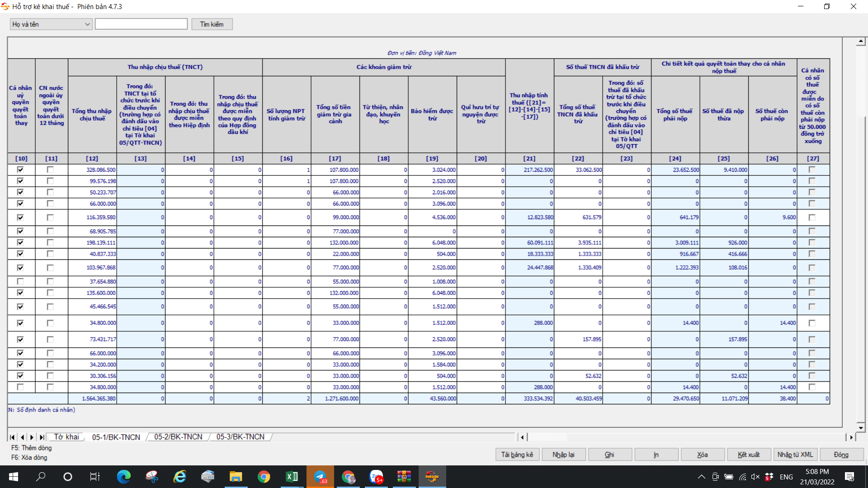The height and width of the screenshot is (488, 868).
Task: Switch to 05-1/BK-TNCN tab
Action: (x=116, y=437)
